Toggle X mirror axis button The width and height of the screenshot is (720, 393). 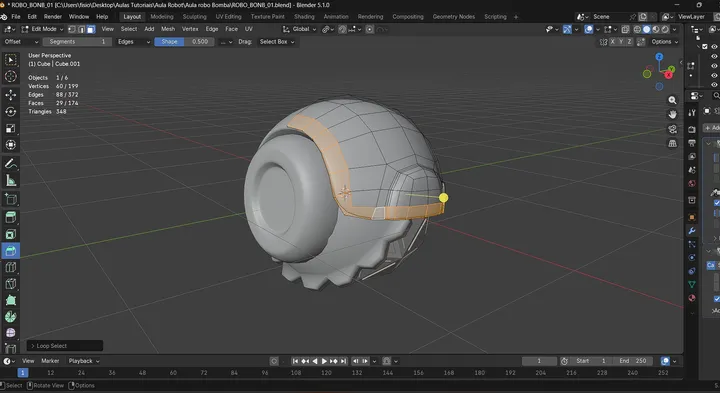[x=612, y=42]
